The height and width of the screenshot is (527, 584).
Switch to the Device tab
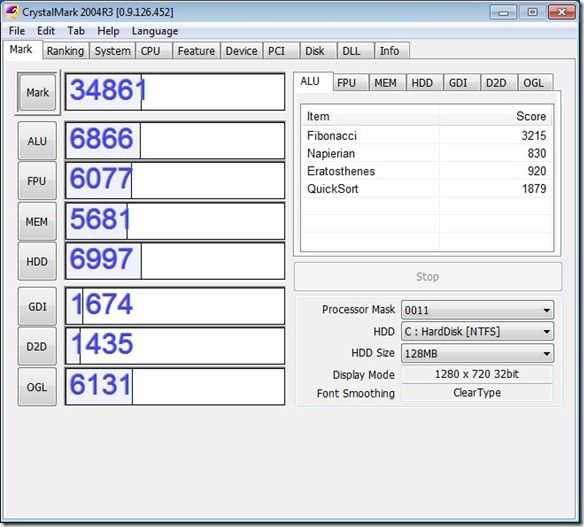[x=241, y=51]
